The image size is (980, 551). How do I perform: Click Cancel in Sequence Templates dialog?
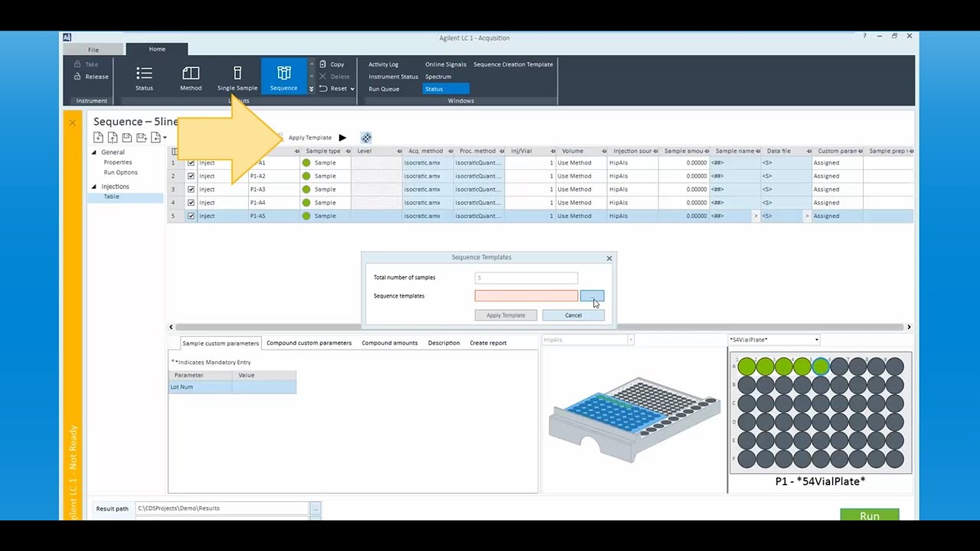point(573,315)
